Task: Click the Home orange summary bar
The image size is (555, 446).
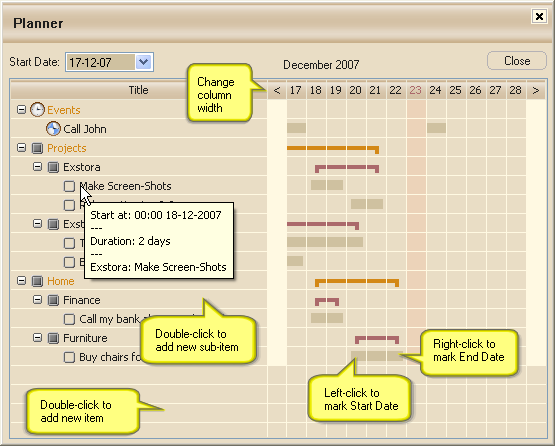Action: [357, 282]
